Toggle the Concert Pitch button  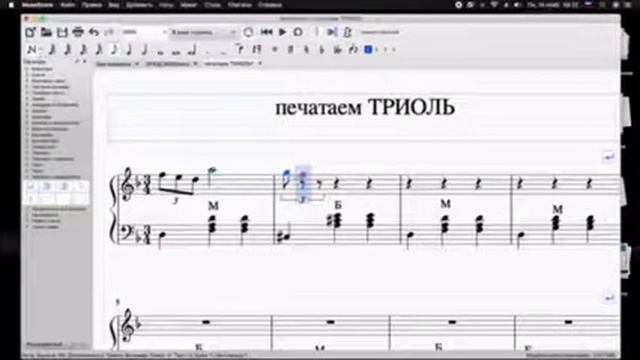[x=380, y=32]
